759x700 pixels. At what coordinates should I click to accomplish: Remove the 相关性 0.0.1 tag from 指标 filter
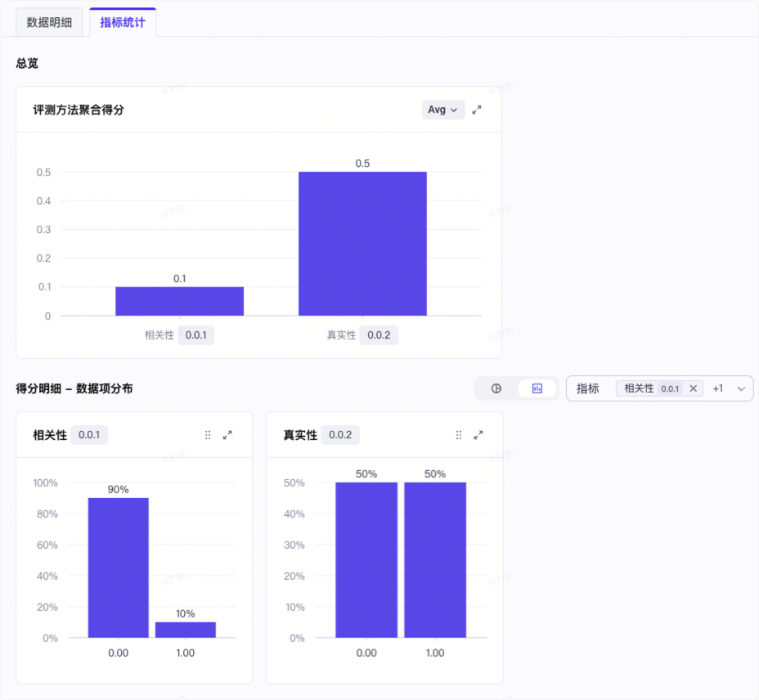694,388
